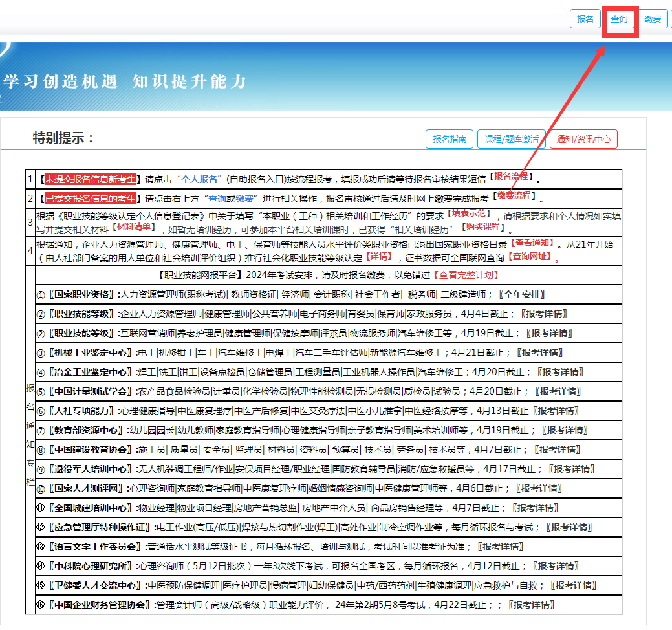Click the 卫健委人才交流中心 row heading
The width and height of the screenshot is (672, 630).
(x=95, y=585)
